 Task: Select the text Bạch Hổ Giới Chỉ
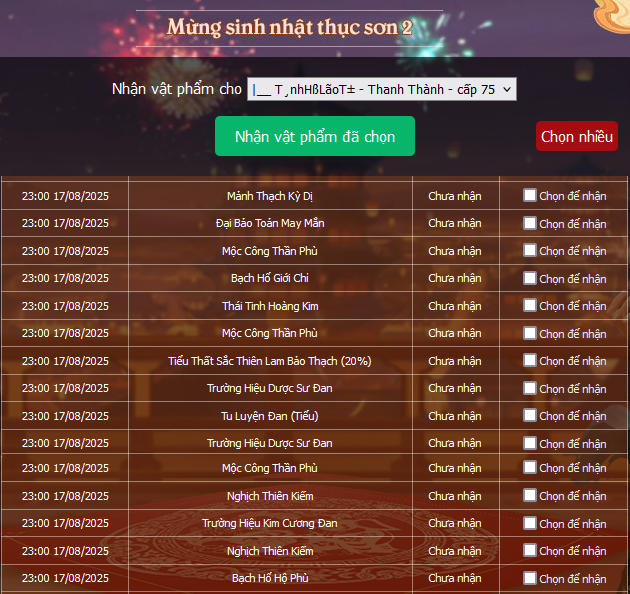coord(270,278)
